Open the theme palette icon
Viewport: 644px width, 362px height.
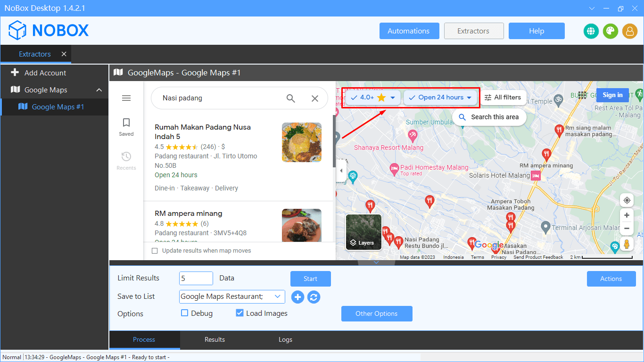coord(610,31)
